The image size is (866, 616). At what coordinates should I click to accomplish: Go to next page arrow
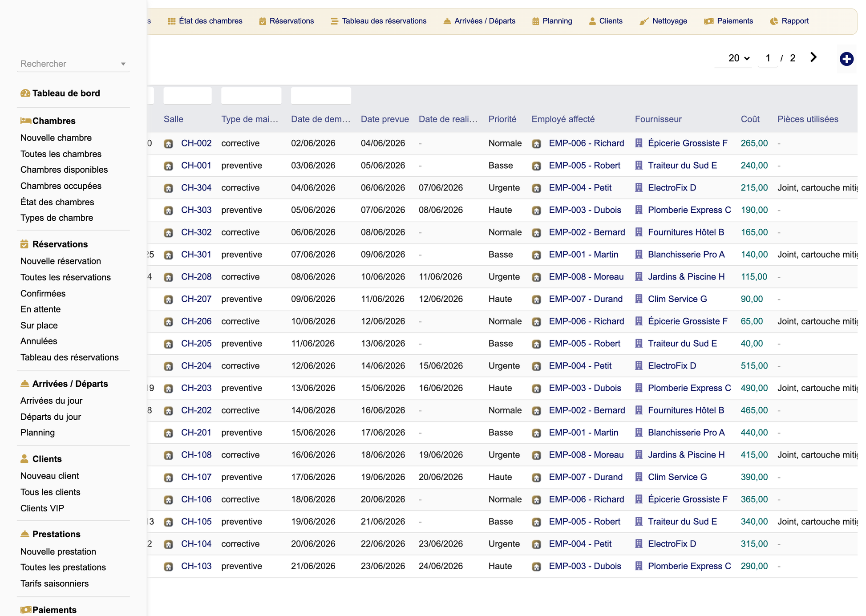[x=813, y=57]
